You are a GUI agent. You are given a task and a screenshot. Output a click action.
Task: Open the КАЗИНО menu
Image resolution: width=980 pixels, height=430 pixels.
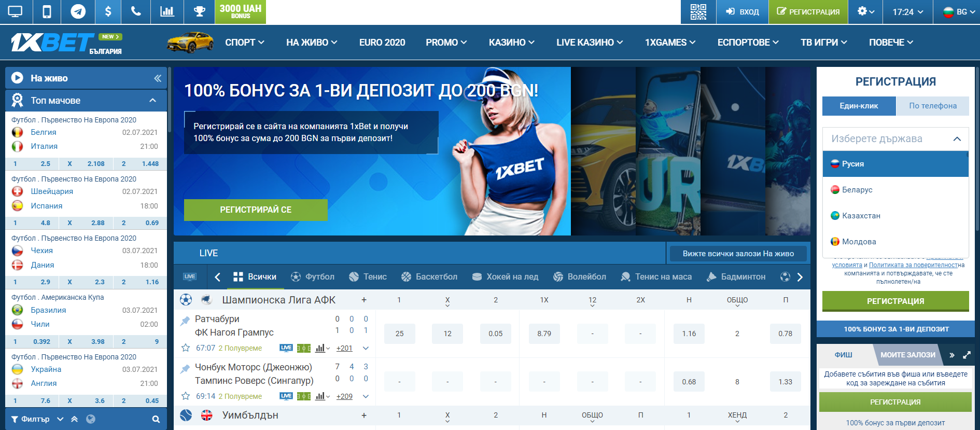pyautogui.click(x=511, y=43)
